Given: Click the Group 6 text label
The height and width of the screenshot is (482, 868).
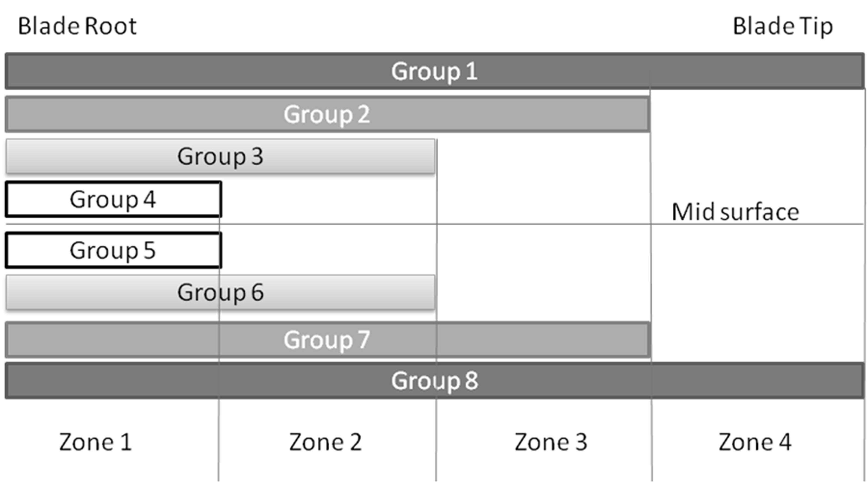Looking at the screenshot, I should (220, 293).
